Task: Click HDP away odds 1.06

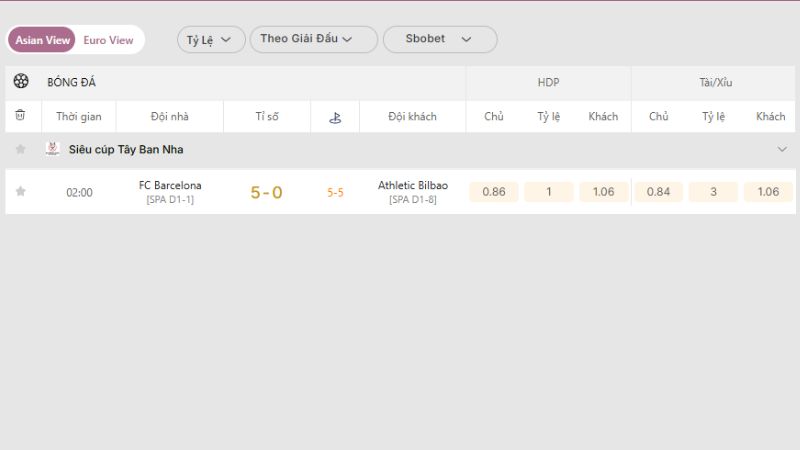Action: pos(603,192)
